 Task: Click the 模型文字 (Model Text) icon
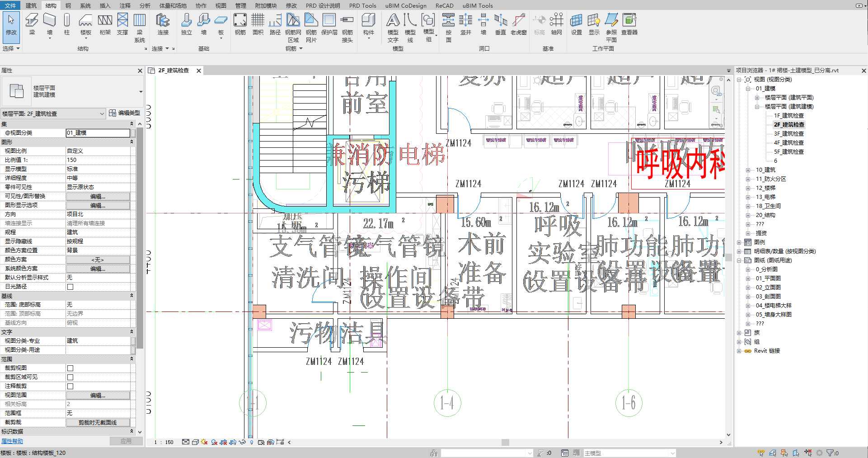393,20
